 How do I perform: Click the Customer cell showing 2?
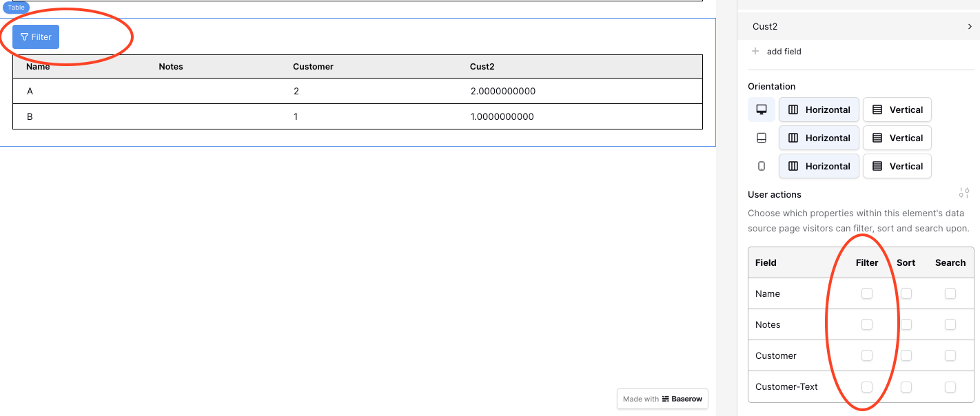point(296,92)
